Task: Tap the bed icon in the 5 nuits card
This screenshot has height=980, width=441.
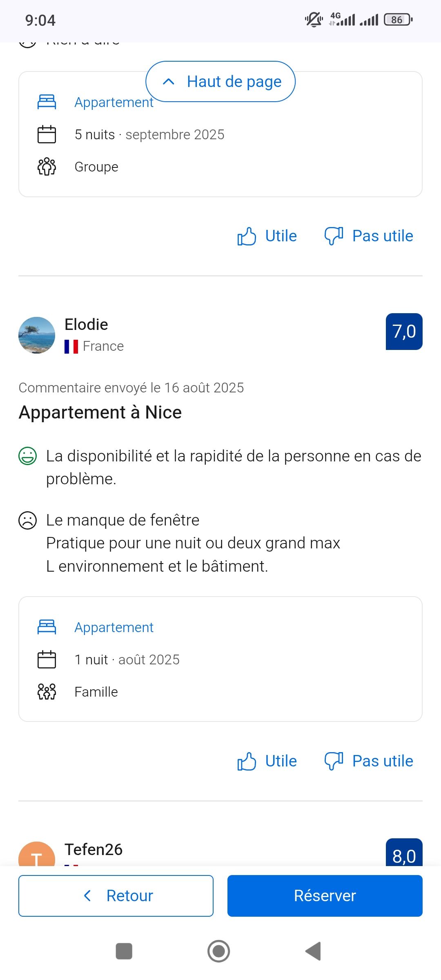Action: [x=47, y=102]
